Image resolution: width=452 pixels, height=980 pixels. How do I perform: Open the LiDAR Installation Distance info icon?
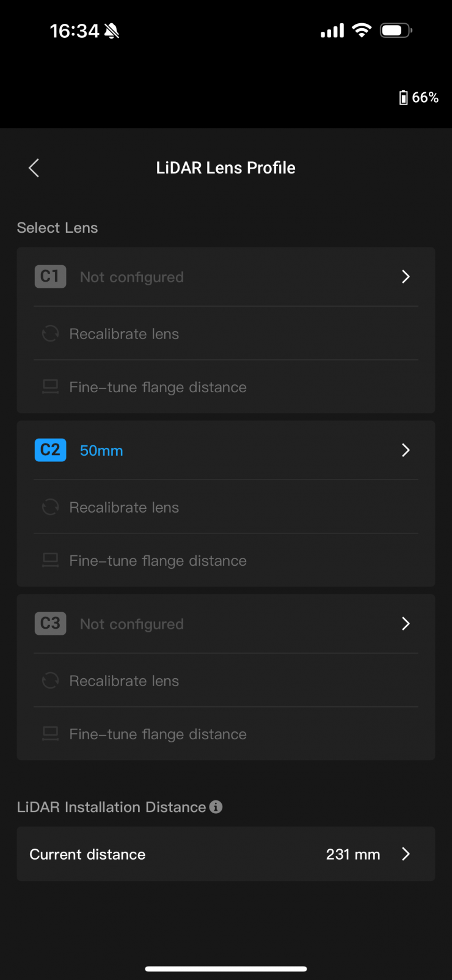tap(216, 806)
